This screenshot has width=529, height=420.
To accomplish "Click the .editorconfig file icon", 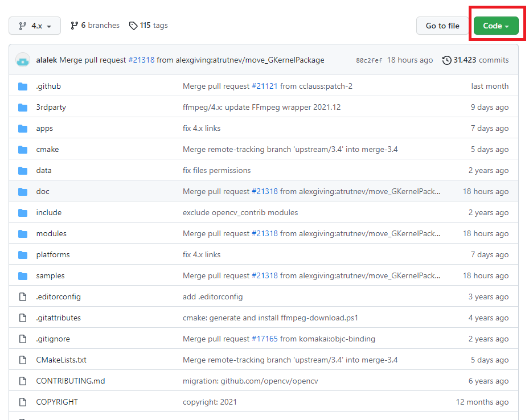I will point(23,297).
